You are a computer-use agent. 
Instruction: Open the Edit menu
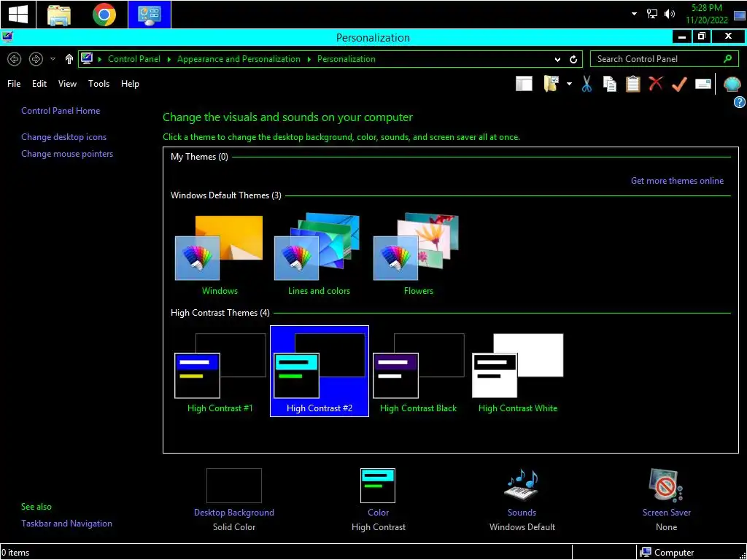click(39, 84)
